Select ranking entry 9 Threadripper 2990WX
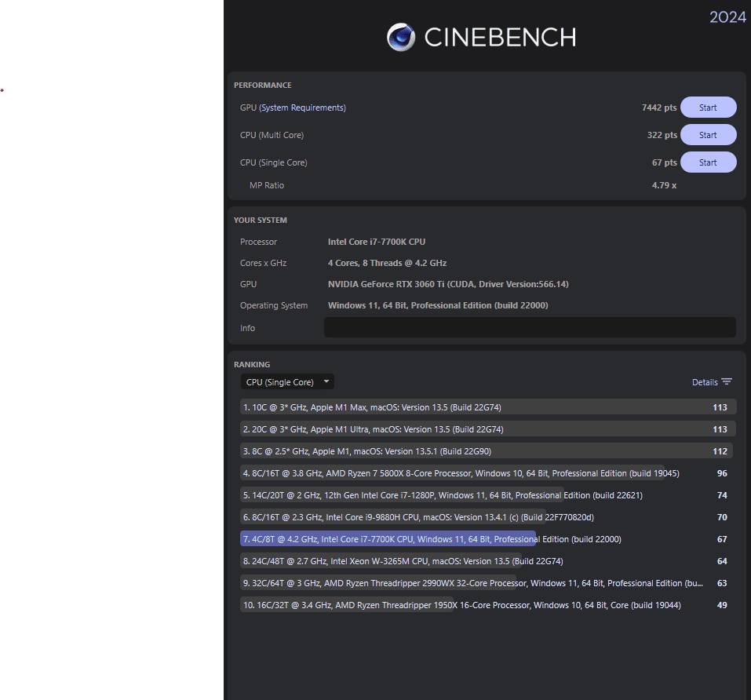 pyautogui.click(x=487, y=583)
